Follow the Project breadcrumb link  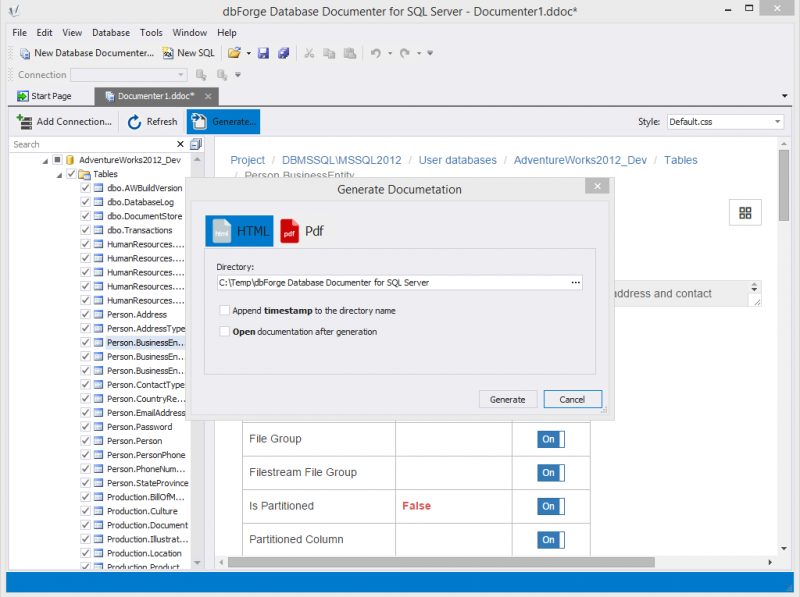(x=247, y=160)
